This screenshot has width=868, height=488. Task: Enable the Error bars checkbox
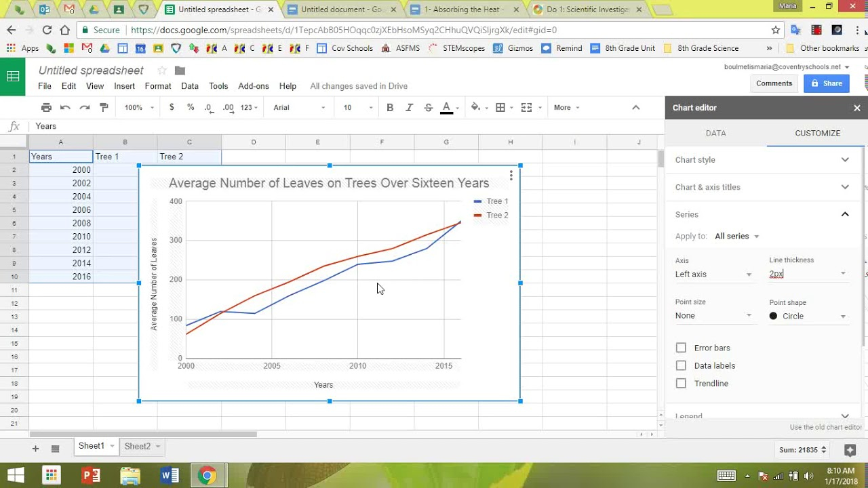681,348
